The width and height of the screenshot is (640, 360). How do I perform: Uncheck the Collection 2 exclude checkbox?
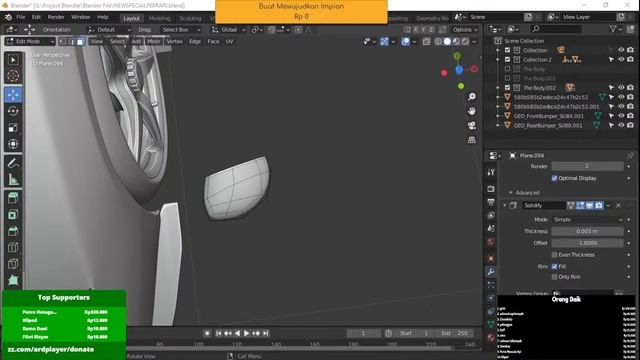click(x=507, y=60)
